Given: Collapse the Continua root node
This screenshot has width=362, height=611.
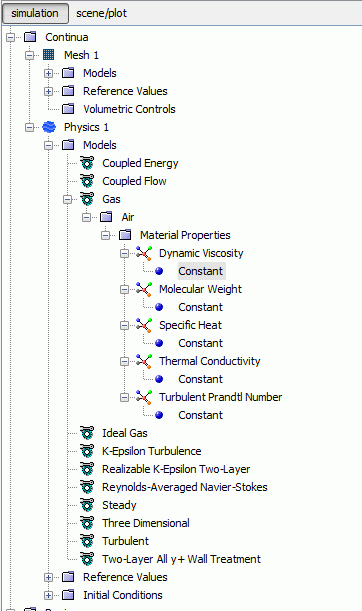Looking at the screenshot, I should [11, 37].
